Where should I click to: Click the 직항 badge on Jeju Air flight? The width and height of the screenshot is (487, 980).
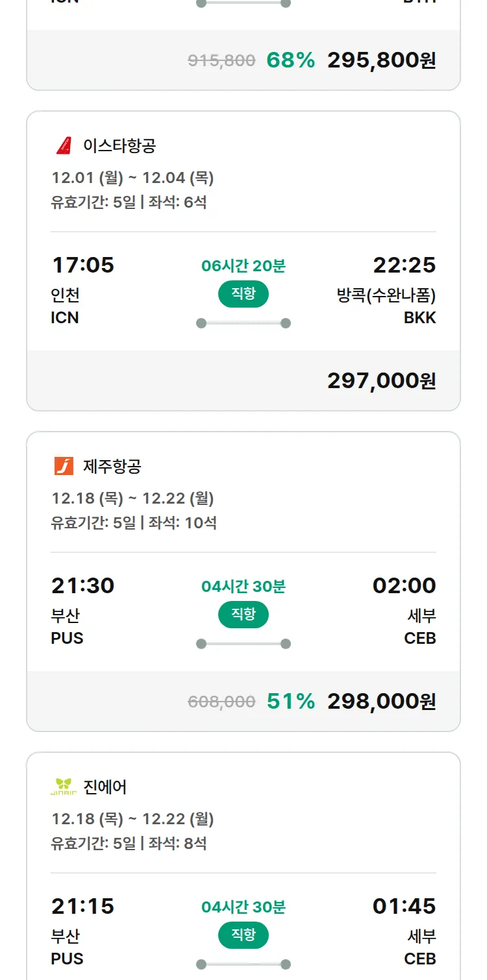243,615
